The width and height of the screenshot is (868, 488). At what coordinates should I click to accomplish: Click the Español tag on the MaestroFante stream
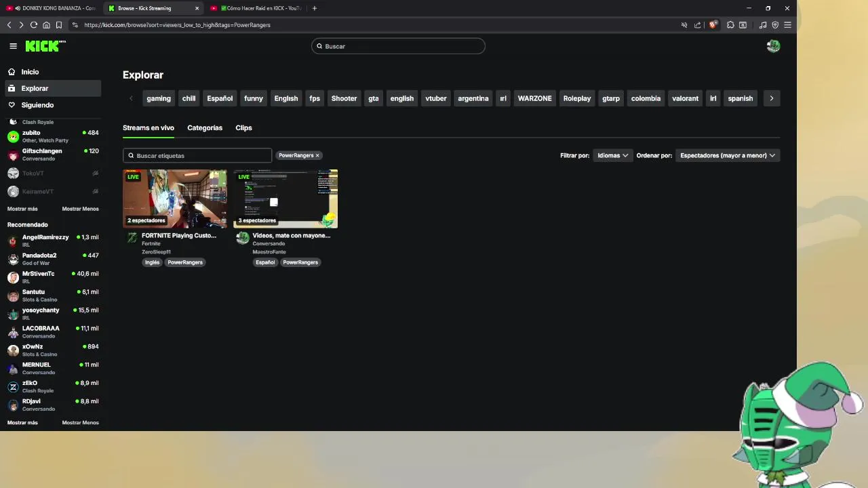coord(265,262)
